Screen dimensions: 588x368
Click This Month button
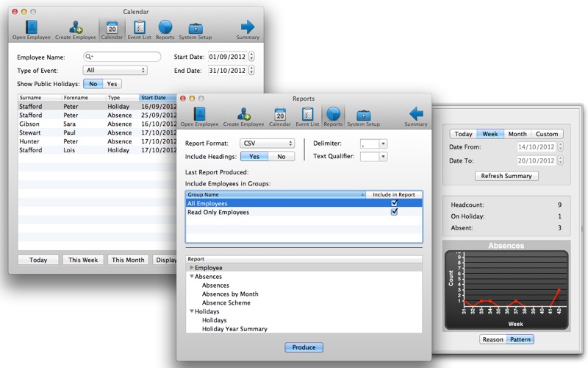point(128,260)
